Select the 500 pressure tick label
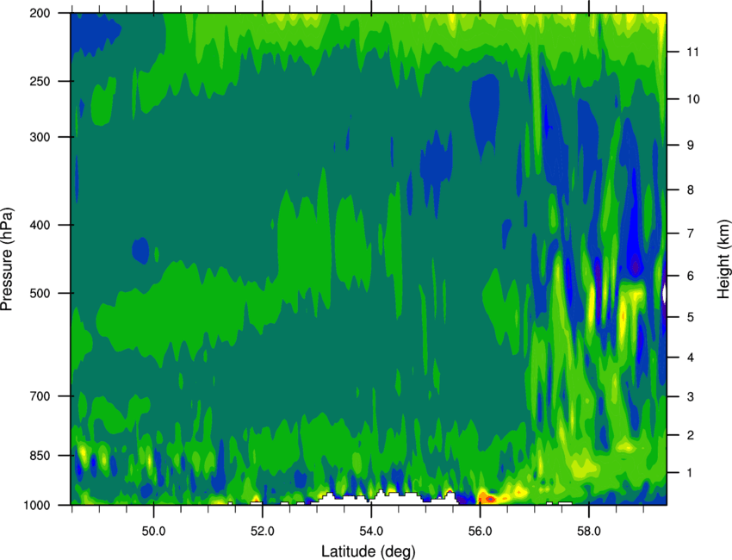Screen dimensions: 732x560 40,293
